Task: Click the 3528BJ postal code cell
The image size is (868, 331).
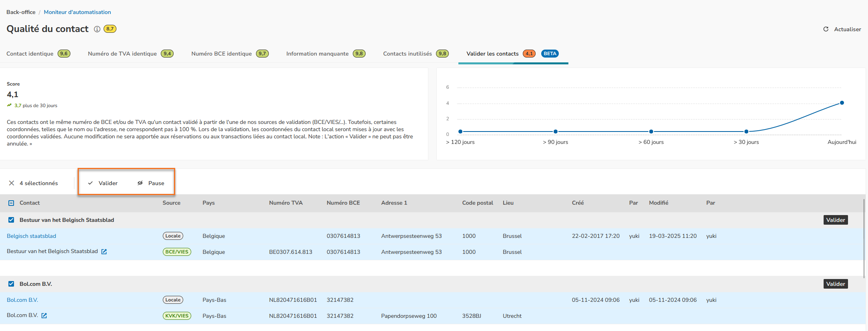Action: click(472, 316)
